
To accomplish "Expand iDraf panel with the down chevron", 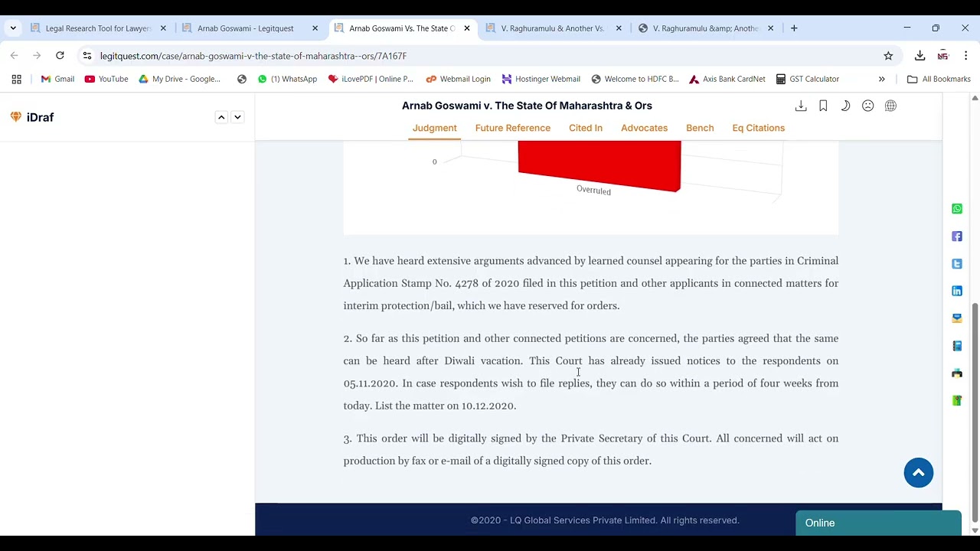I will (237, 117).
